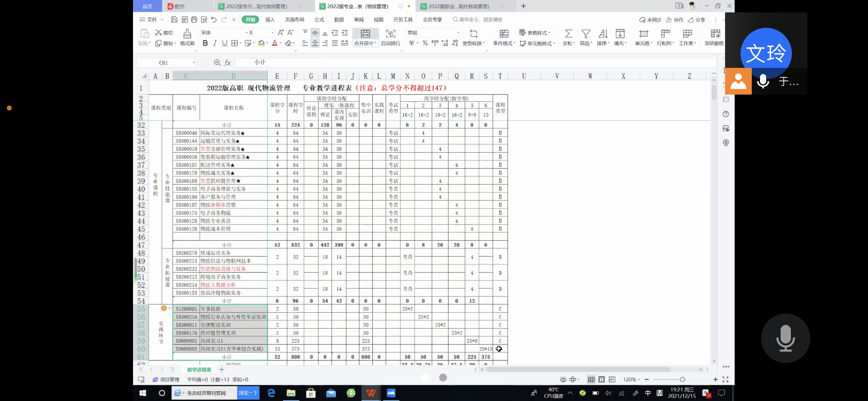The height and width of the screenshot is (401, 868).
Task: Click the Format Painter (格式刷) icon
Action: [x=187, y=34]
